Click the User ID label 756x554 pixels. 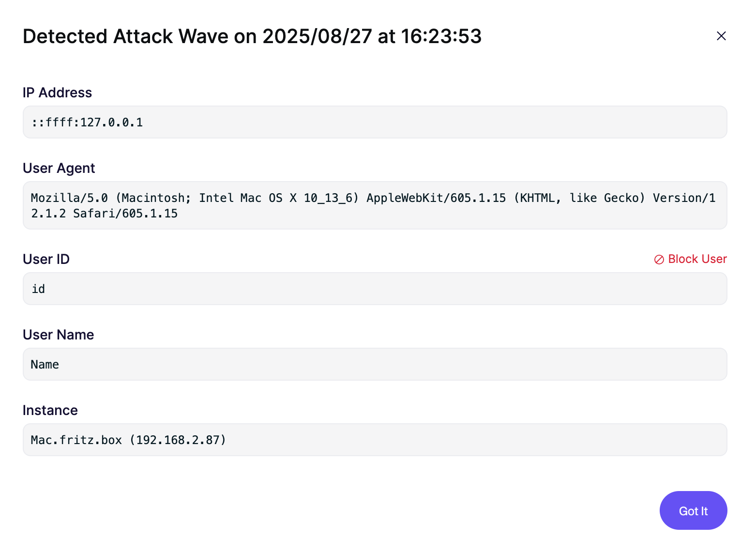click(x=46, y=259)
